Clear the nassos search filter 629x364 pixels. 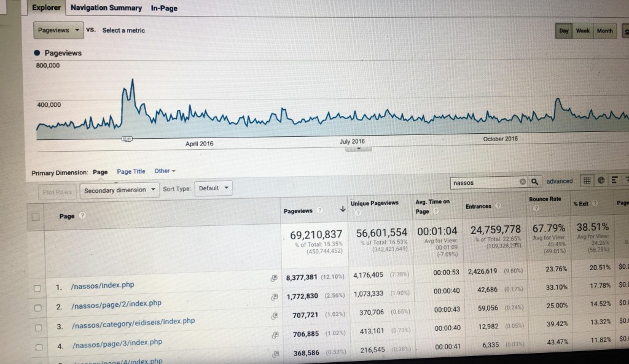point(522,182)
